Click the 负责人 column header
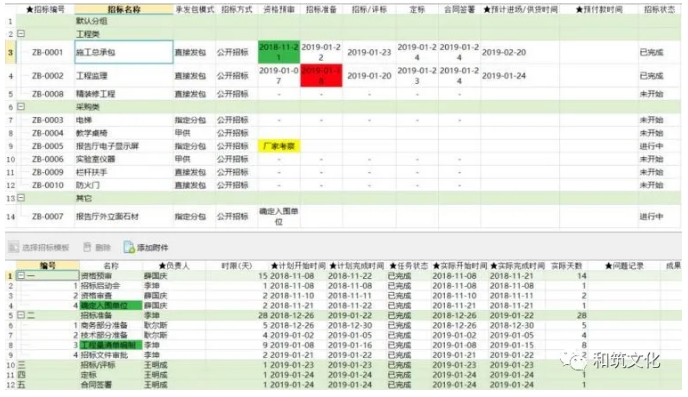 coord(174,266)
